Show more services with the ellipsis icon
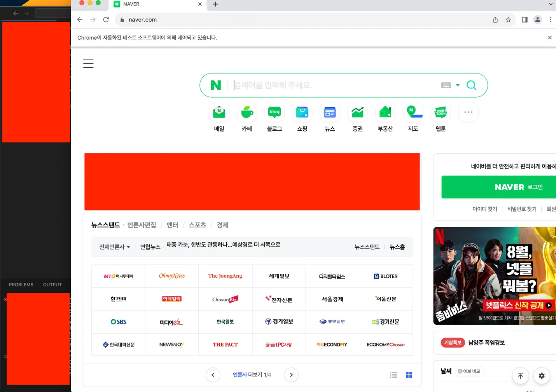The width and height of the screenshot is (556, 392). tap(468, 112)
